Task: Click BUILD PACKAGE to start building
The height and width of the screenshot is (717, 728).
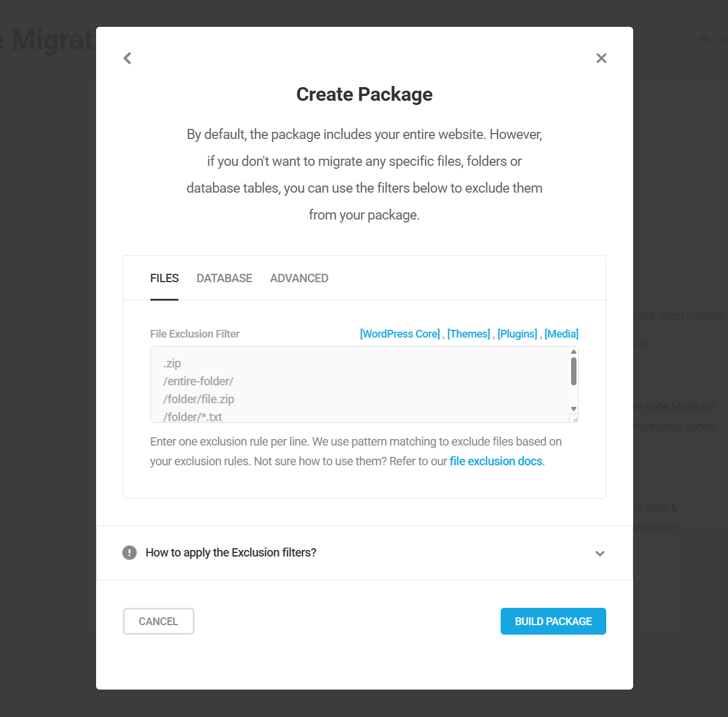Action: point(553,621)
